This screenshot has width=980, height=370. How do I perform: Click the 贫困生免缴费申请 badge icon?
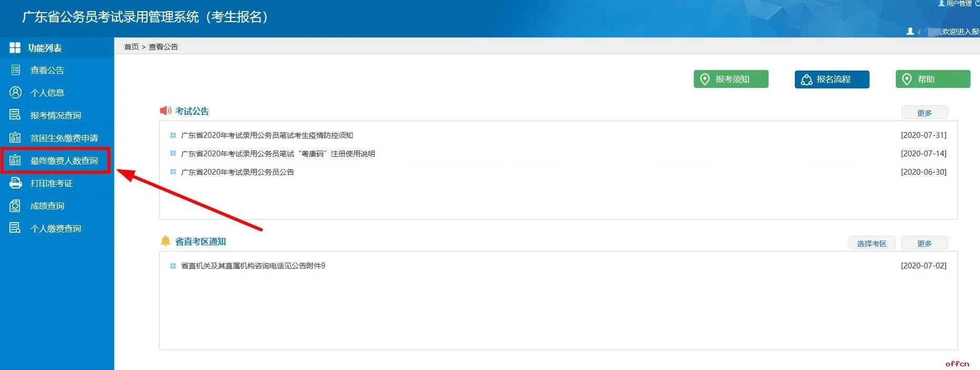tap(15, 137)
